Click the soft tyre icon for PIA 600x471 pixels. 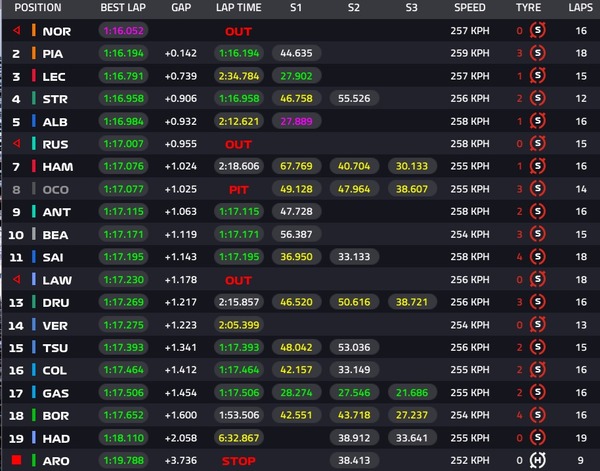[538, 53]
